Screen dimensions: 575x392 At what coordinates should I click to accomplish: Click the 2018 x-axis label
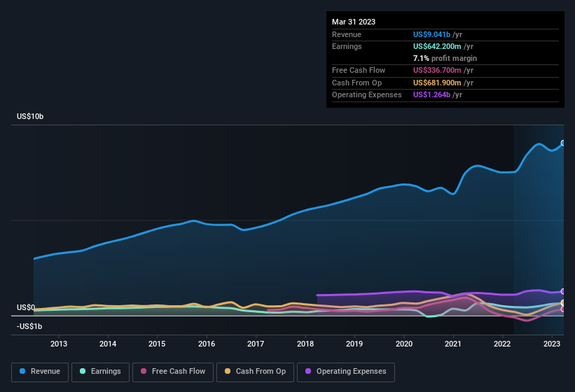coord(305,344)
